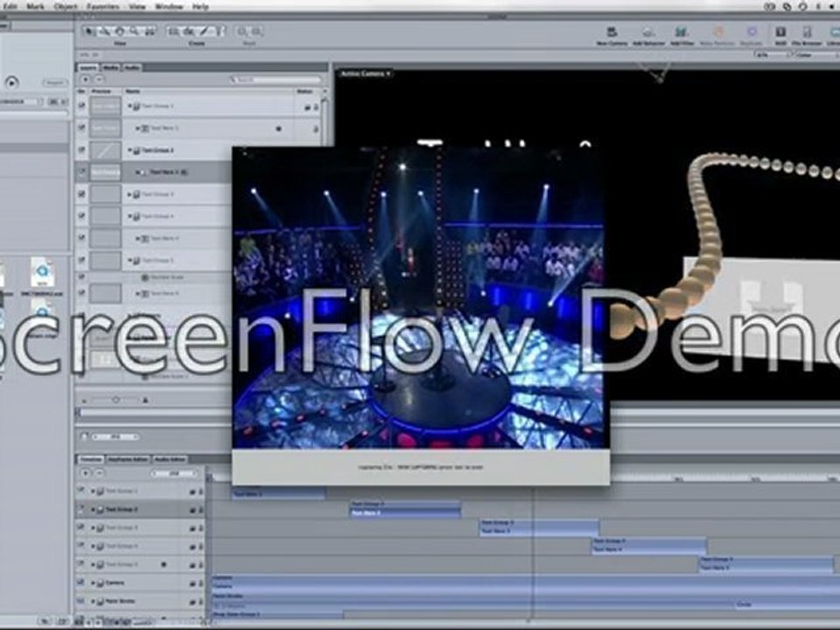Click the Make Particles icon
The image size is (840, 630).
(x=718, y=32)
